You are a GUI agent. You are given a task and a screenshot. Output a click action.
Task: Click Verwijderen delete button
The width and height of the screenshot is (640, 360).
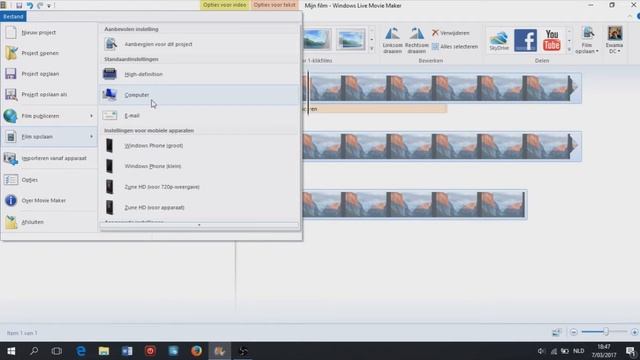[451, 33]
